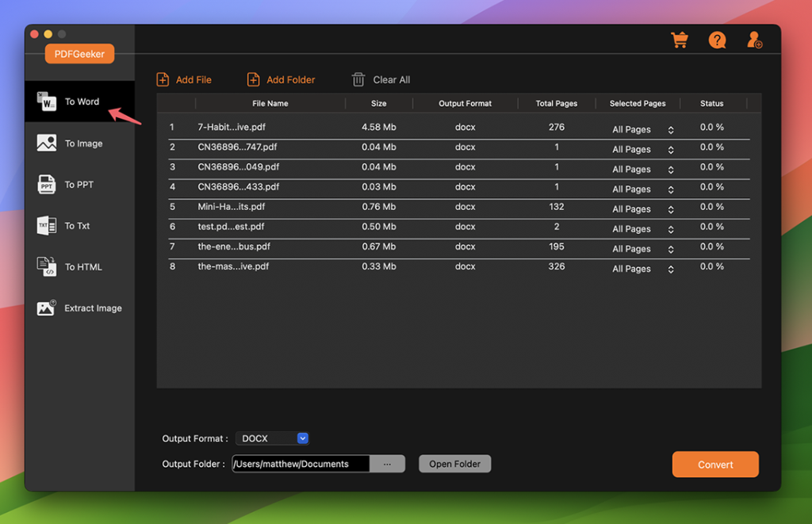
Task: Switch to the To Word tab
Action: pyautogui.click(x=80, y=101)
